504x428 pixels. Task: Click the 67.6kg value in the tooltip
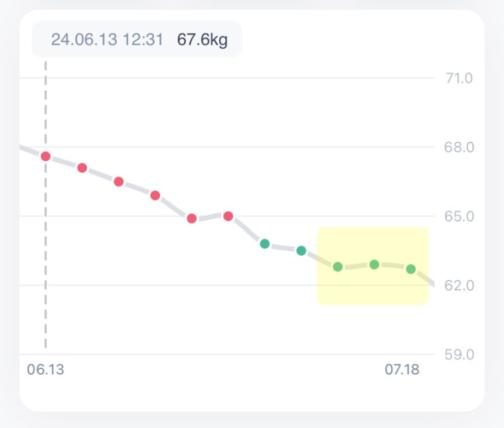click(202, 39)
